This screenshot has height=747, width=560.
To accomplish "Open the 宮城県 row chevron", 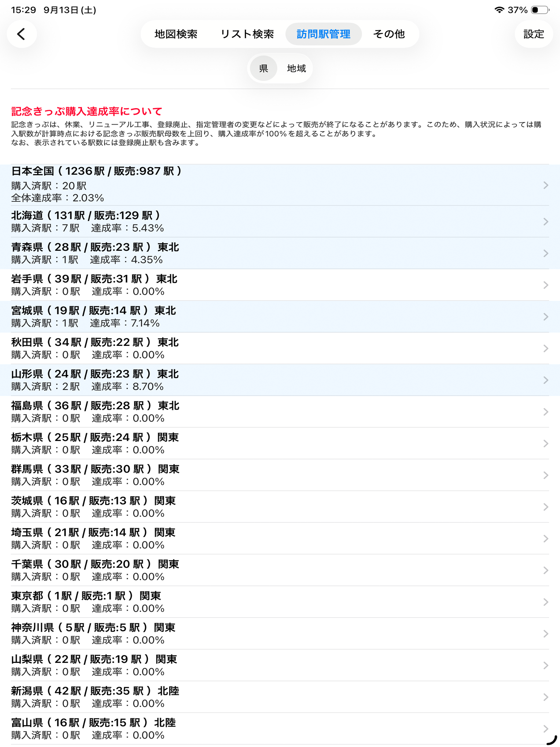I will 546,317.
